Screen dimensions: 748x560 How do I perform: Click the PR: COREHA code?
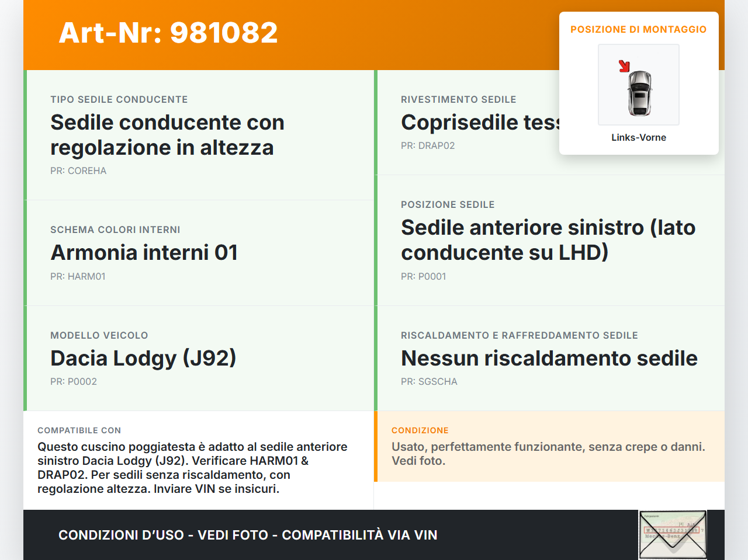click(78, 171)
